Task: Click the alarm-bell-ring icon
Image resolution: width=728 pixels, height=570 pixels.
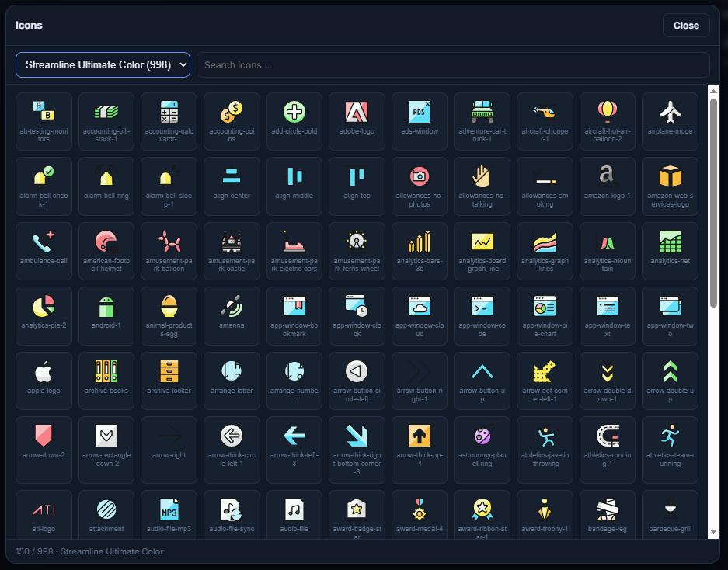Action: pos(106,186)
